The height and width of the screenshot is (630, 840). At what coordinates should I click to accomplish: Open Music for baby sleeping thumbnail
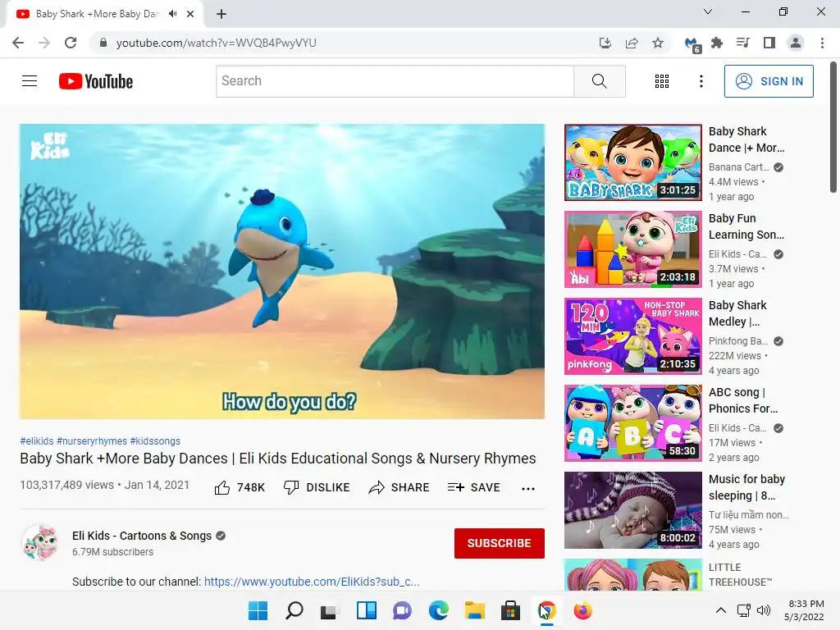pyautogui.click(x=633, y=510)
